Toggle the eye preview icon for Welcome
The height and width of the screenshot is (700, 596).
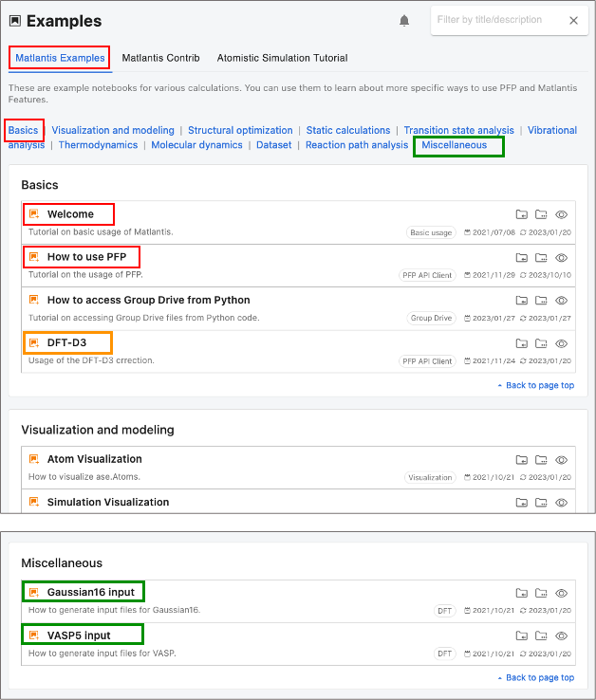tap(562, 214)
